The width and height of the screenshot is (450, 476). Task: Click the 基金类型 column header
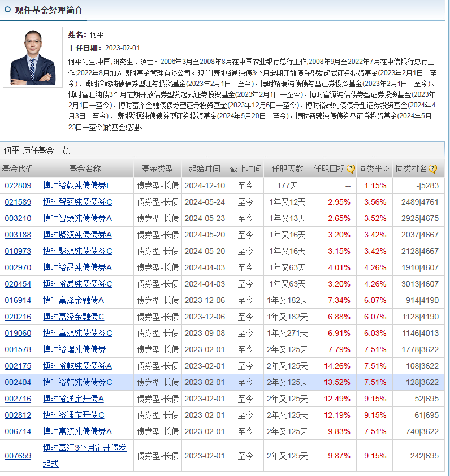pos(157,168)
